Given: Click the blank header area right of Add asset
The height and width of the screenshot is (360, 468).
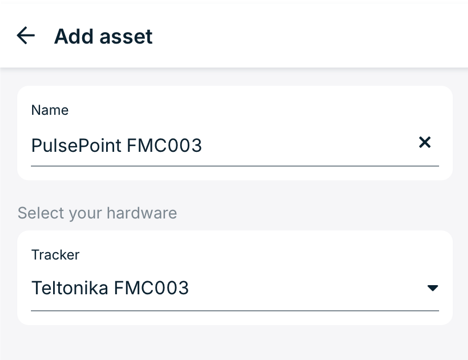Looking at the screenshot, I should (x=300, y=36).
